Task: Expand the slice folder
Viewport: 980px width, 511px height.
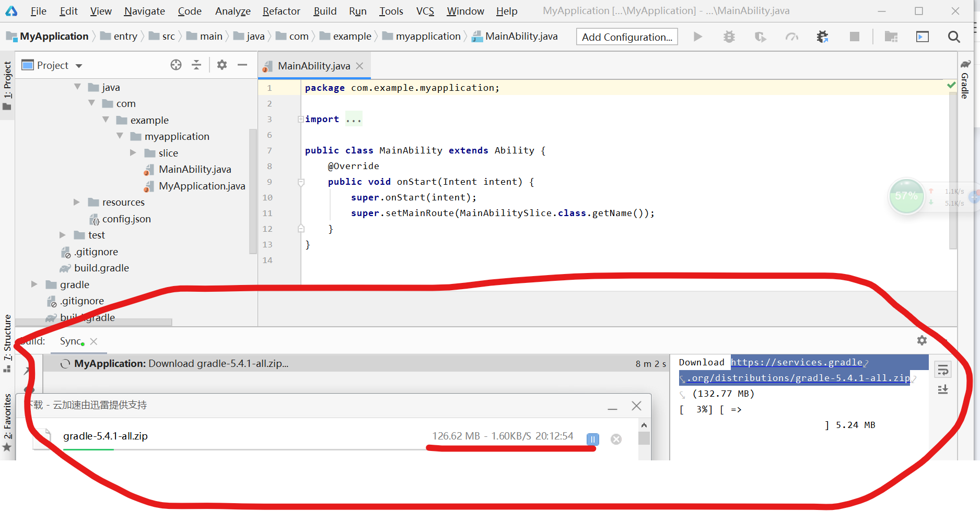Action: (x=133, y=152)
